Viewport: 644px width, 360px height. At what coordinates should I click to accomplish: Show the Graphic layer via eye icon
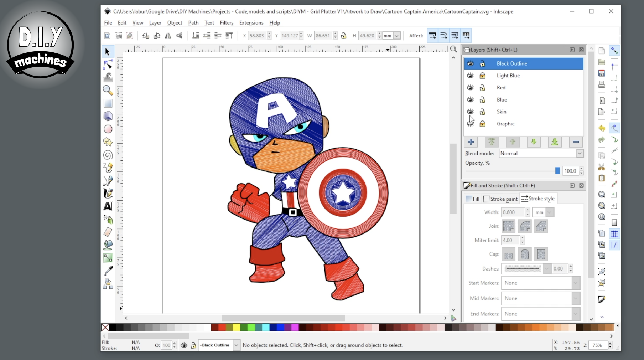pyautogui.click(x=470, y=124)
